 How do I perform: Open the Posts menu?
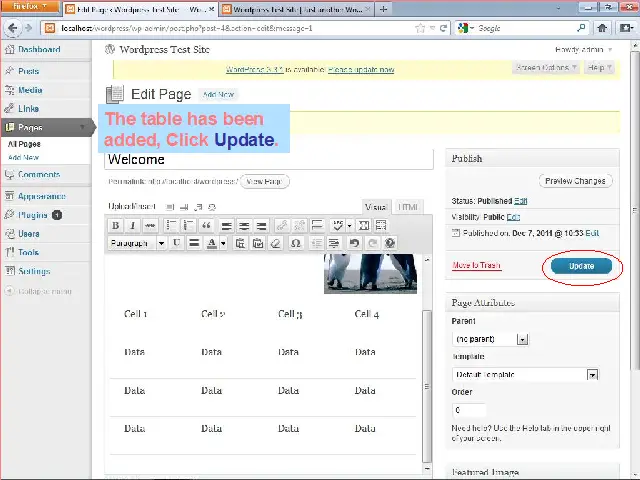pos(29,71)
